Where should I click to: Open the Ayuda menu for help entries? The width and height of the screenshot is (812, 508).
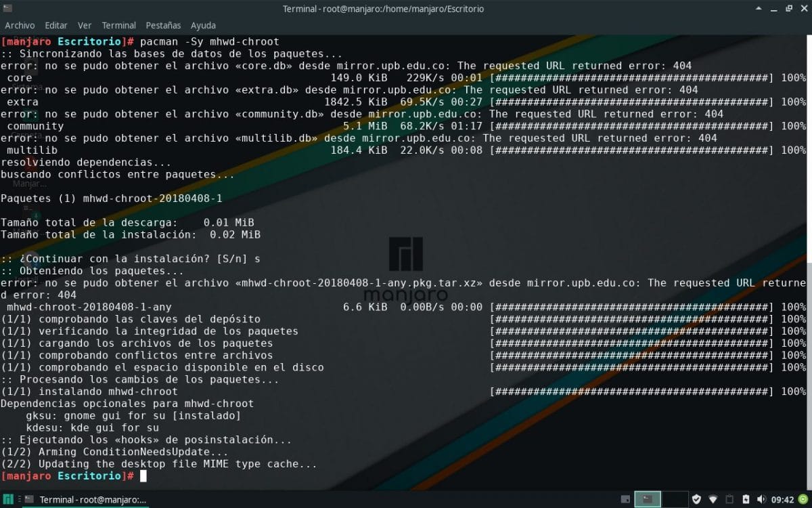202,25
